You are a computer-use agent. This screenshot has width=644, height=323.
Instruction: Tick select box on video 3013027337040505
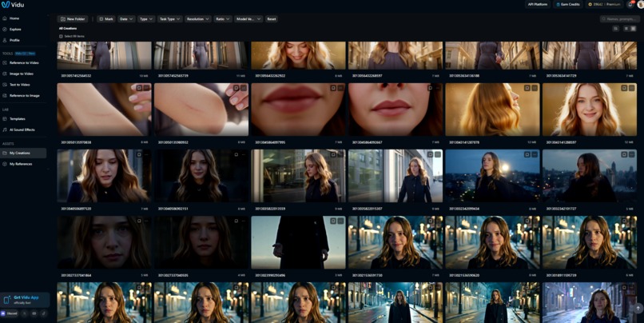(237, 221)
